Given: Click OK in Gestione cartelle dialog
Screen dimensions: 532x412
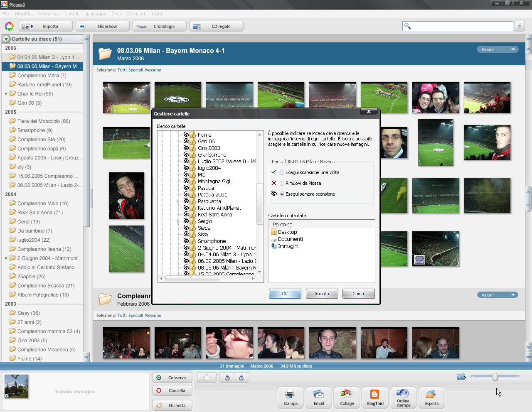Looking at the screenshot, I should coord(285,294).
